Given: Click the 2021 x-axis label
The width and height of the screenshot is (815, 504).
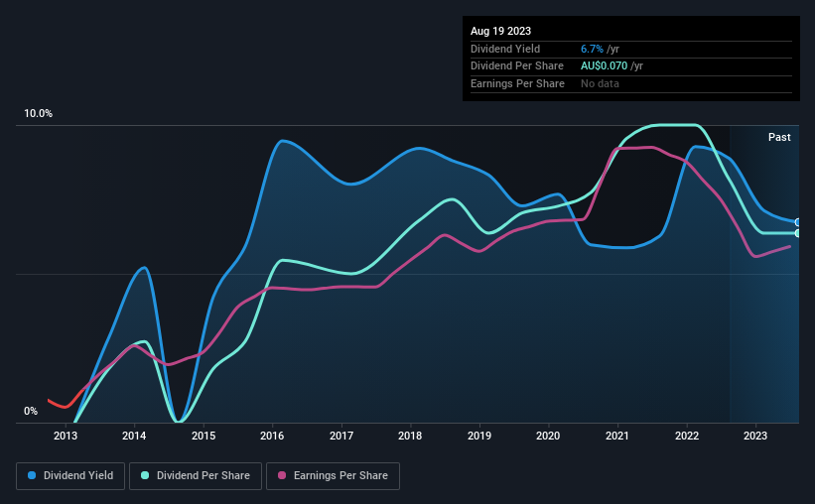Looking at the screenshot, I should coord(617,436).
